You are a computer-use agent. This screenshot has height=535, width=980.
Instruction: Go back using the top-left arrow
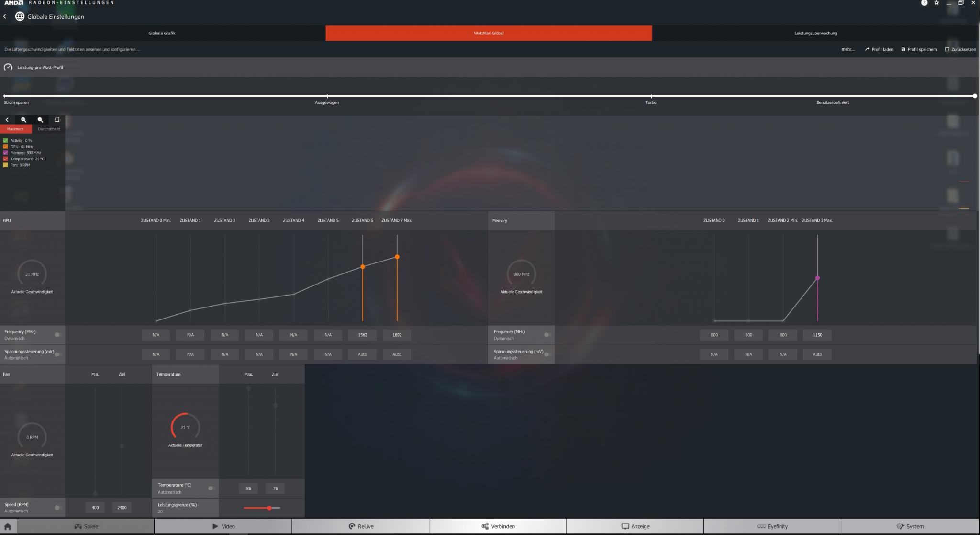[x=5, y=16]
